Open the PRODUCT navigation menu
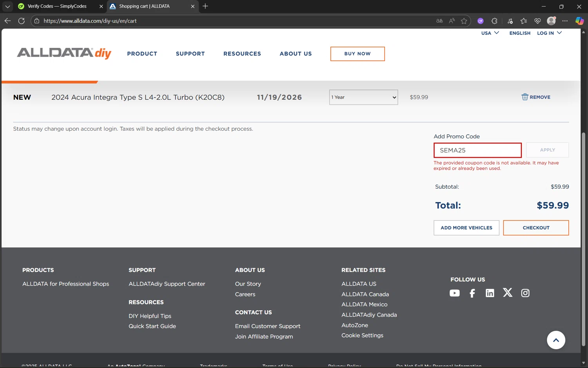Image resolution: width=588 pixels, height=368 pixels. point(142,54)
